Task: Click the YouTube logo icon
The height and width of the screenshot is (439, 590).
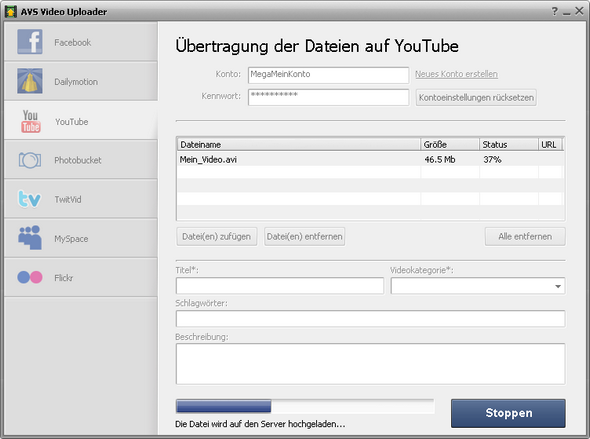Action: pyautogui.click(x=30, y=121)
